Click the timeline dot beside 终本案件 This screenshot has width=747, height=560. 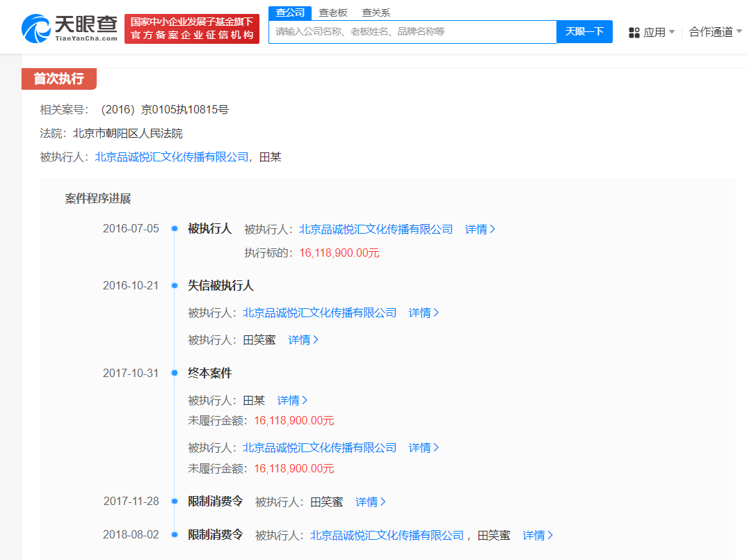pyautogui.click(x=175, y=373)
